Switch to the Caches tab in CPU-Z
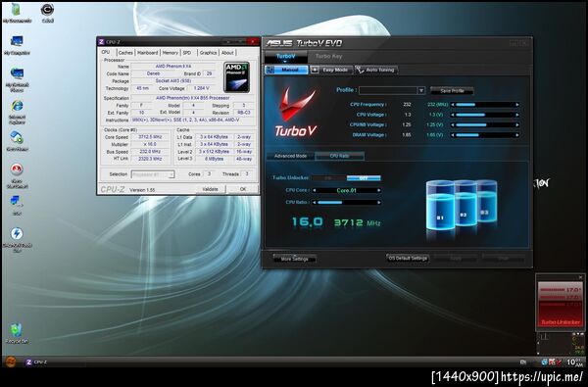 [125, 53]
